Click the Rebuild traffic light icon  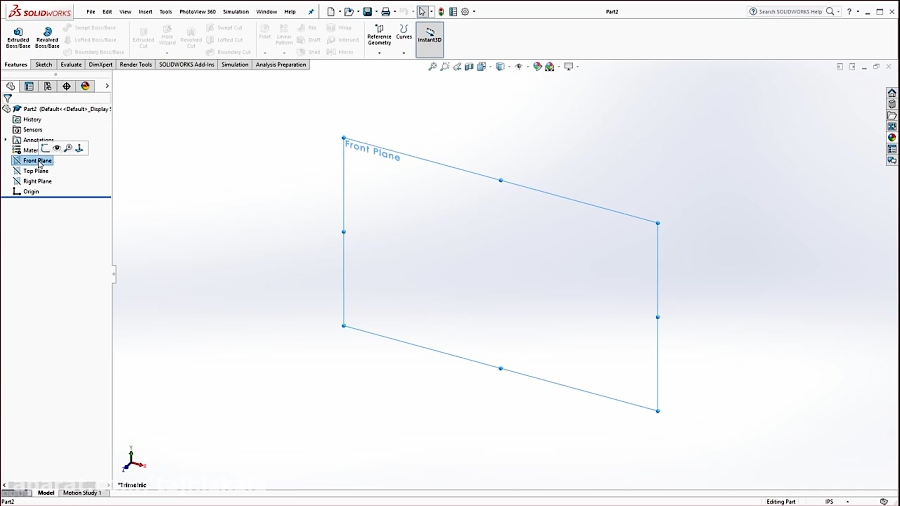tap(441, 11)
